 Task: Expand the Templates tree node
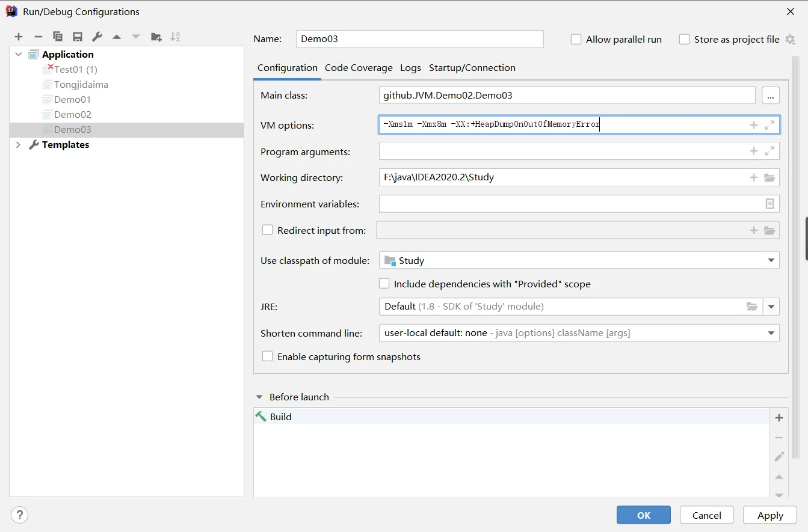coord(18,145)
